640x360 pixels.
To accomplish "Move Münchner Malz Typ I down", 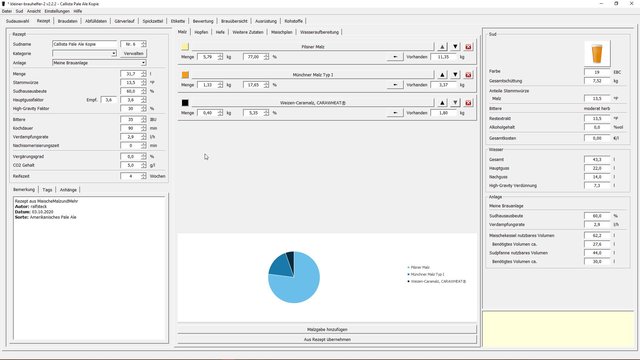I will pos(455,75).
